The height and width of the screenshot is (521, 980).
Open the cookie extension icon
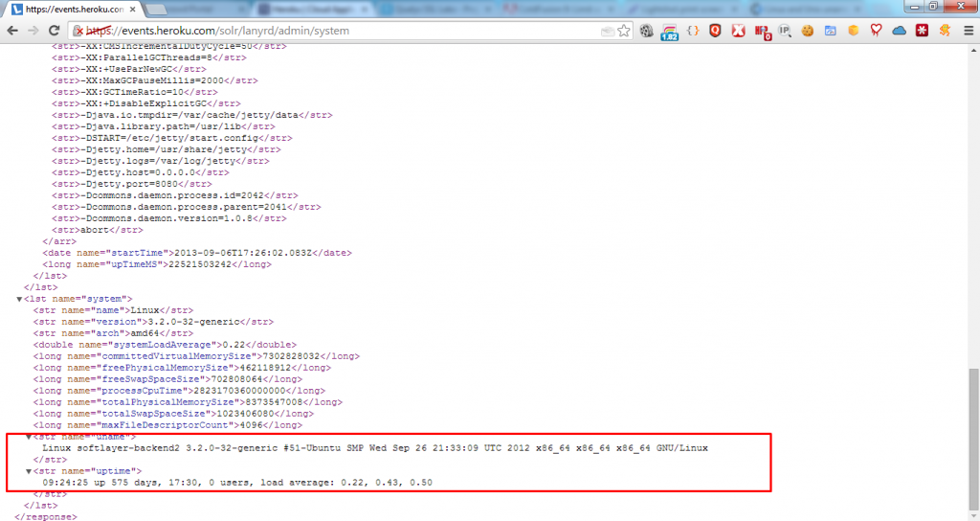[x=808, y=31]
